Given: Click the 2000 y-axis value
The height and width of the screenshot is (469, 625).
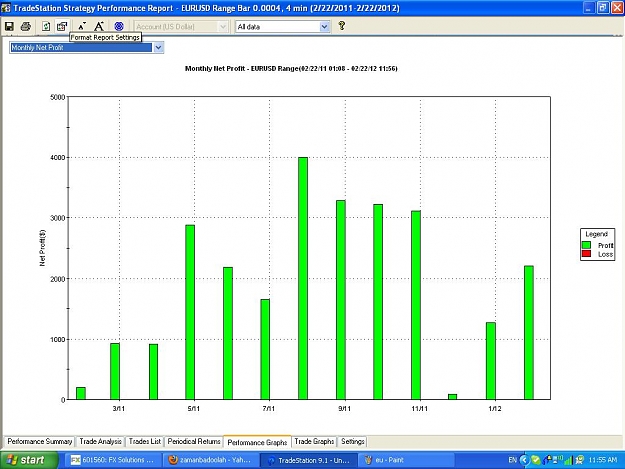Looking at the screenshot, I should [57, 279].
